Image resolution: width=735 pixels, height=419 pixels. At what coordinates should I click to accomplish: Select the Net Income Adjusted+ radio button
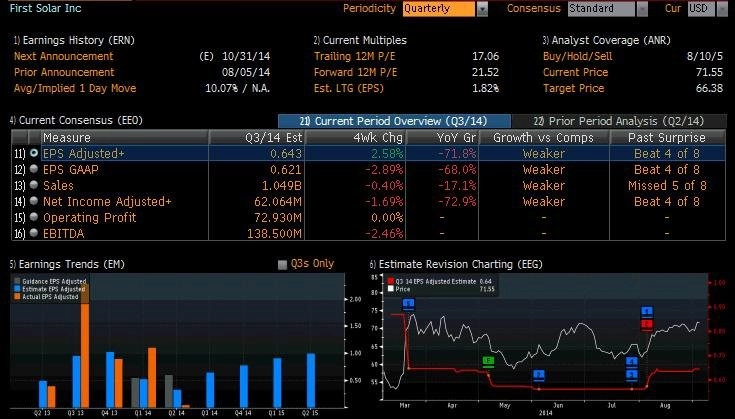point(34,201)
